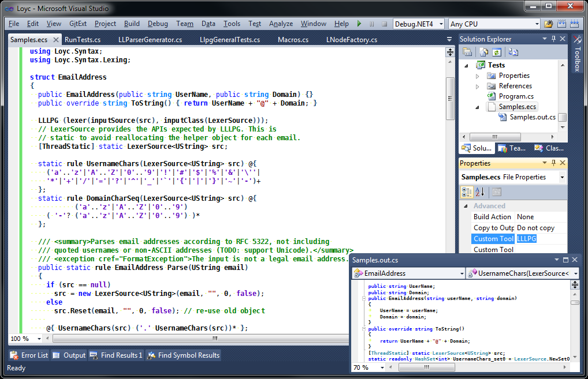Open Properties icon in Solution Explorer toolbar
Viewport: 588px width, 379px height.
(x=467, y=52)
